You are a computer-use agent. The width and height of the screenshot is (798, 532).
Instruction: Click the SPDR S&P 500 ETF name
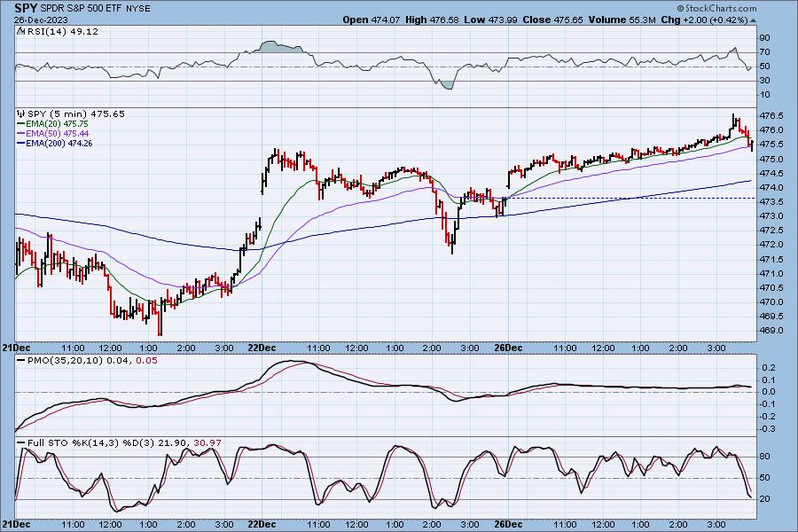(81, 9)
